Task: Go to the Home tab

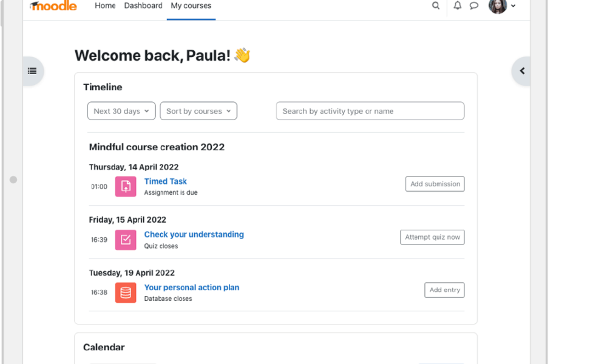Action: (105, 5)
